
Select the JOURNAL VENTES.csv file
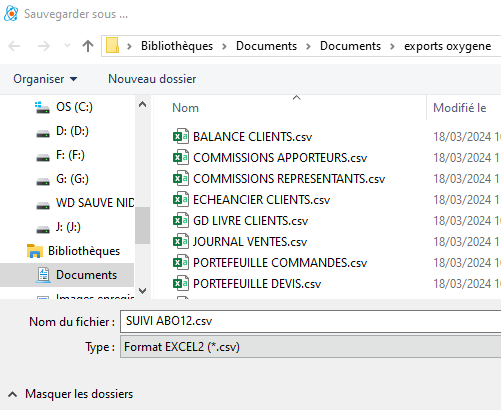pyautogui.click(x=250, y=242)
